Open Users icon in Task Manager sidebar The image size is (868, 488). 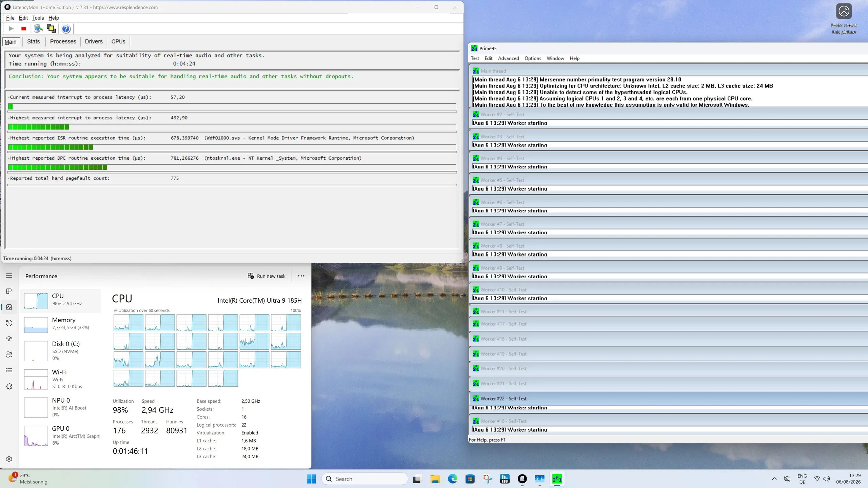(9, 354)
